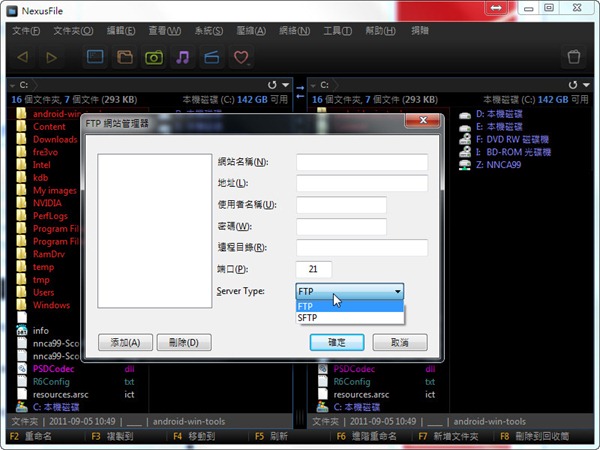
Task: Select PerfLogs folder in left panel
Action: click(x=50, y=216)
